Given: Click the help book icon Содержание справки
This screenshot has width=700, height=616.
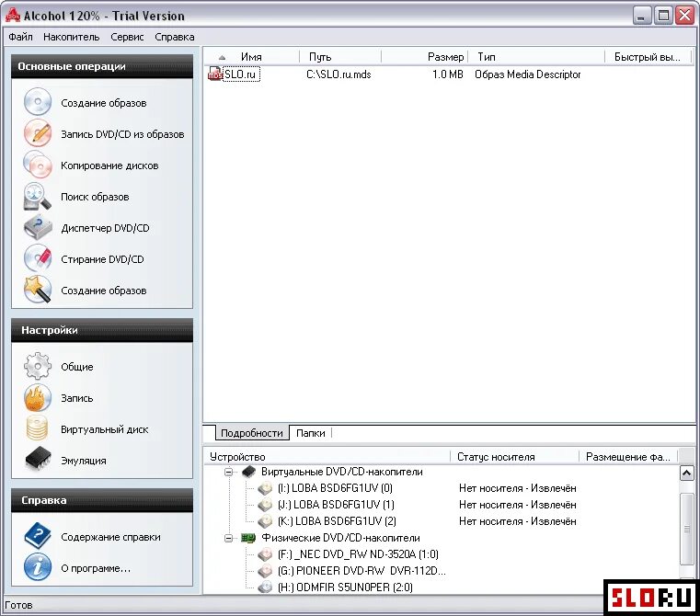Looking at the screenshot, I should point(38,536).
